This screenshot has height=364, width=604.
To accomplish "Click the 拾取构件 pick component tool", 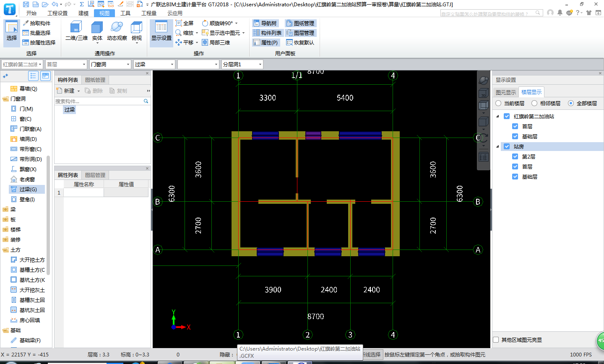I will pyautogui.click(x=36, y=23).
